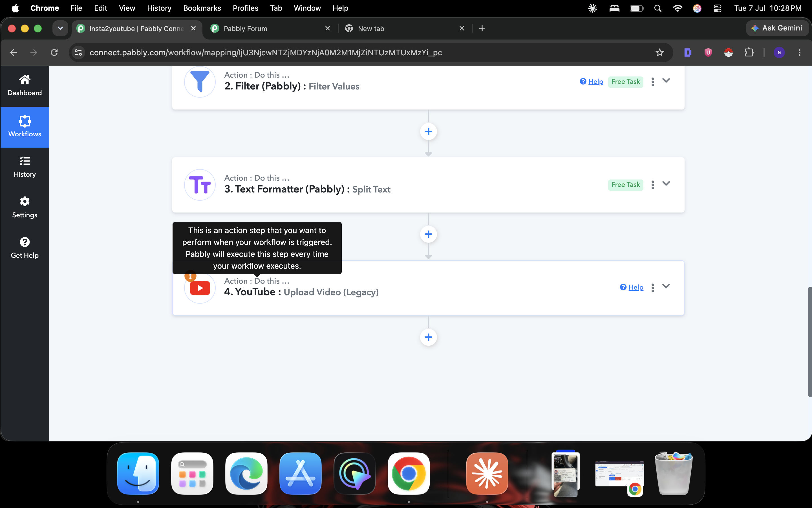
Task: Open Launchpad from the Dock
Action: coord(192,473)
